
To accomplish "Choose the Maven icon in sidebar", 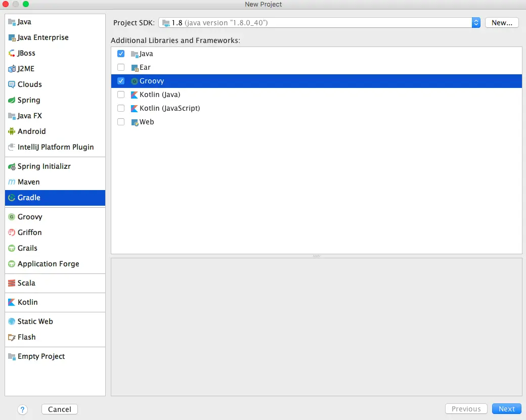I will 12,182.
